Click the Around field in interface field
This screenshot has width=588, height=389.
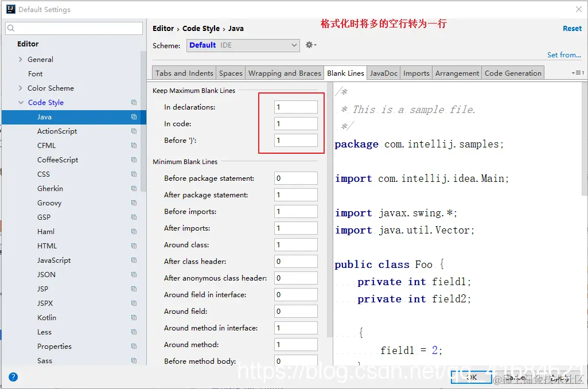click(296, 294)
